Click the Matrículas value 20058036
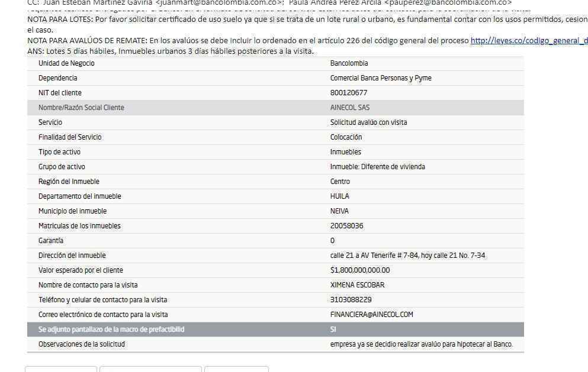Viewport: 588px width, 372px height. pyautogui.click(x=346, y=226)
